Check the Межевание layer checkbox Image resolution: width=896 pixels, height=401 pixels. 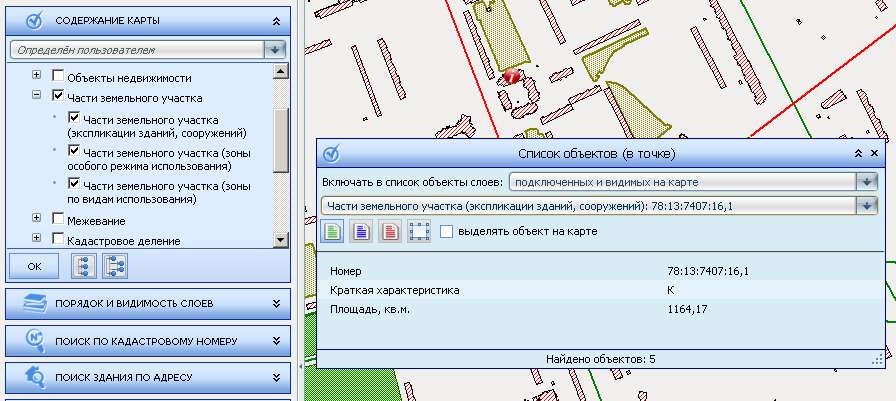58,218
